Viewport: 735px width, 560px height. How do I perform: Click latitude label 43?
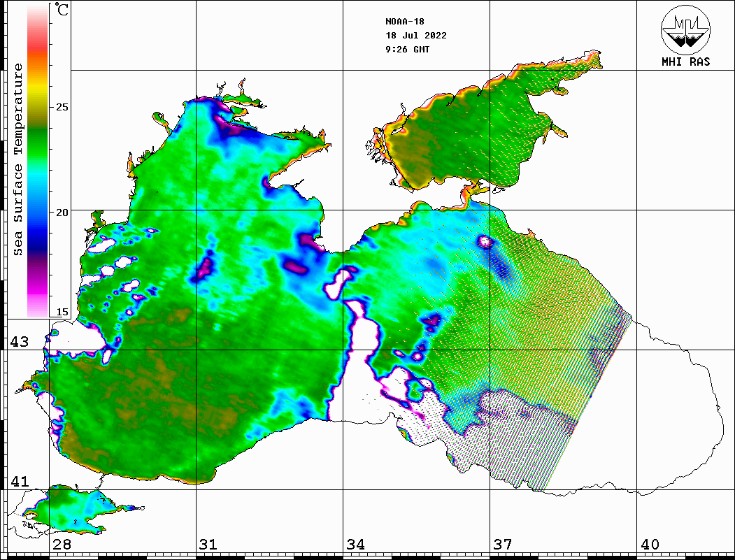click(x=20, y=342)
